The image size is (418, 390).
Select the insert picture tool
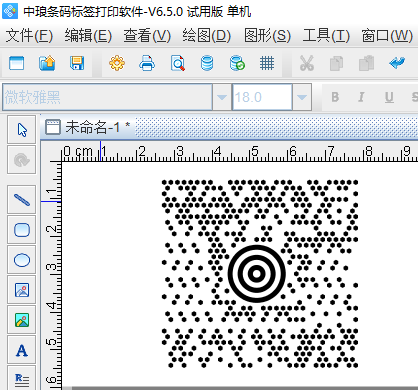[22, 290]
